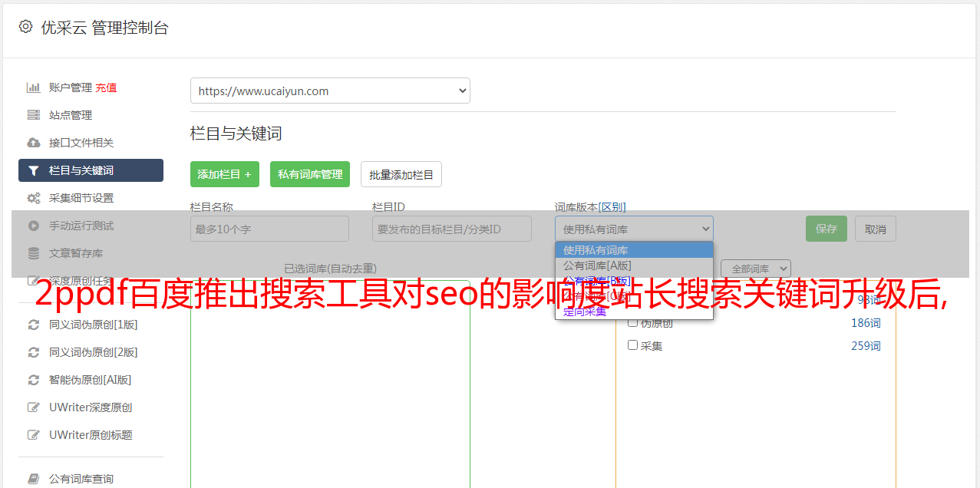
Task: Open UWriter深度原创 in the sidebar
Action: tap(91, 407)
